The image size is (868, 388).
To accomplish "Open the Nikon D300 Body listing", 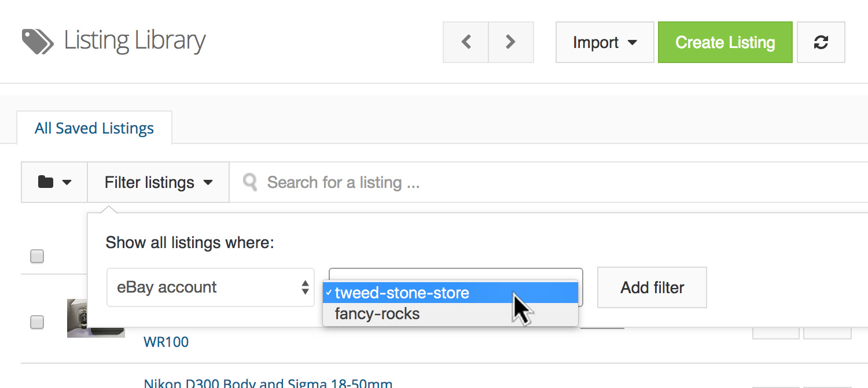I will pyautogui.click(x=268, y=383).
